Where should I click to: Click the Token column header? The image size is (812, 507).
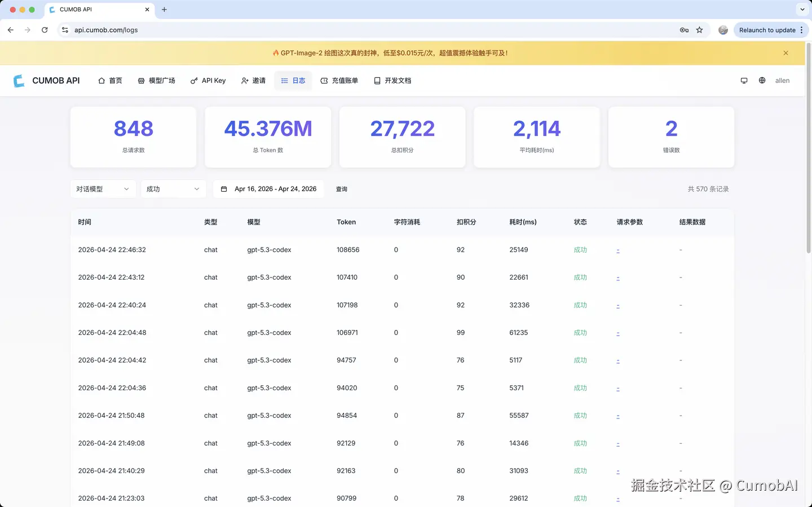pos(346,222)
